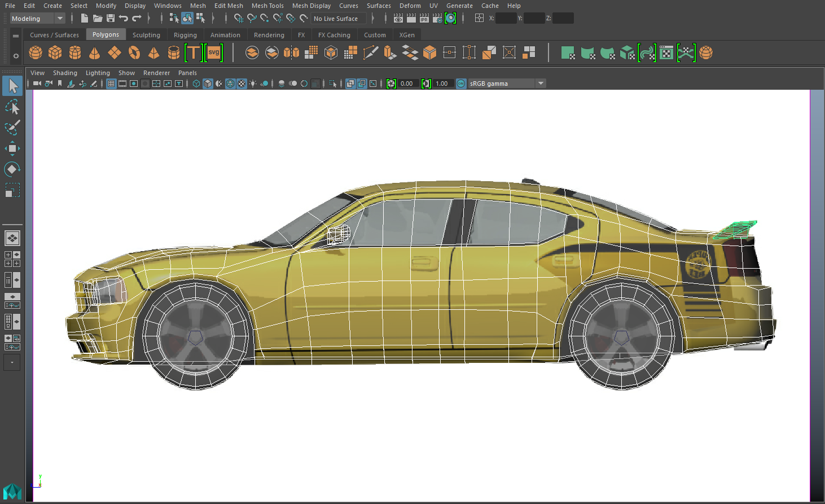825x504 pixels.
Task: Open the Edit Mesh menu
Action: tap(229, 6)
